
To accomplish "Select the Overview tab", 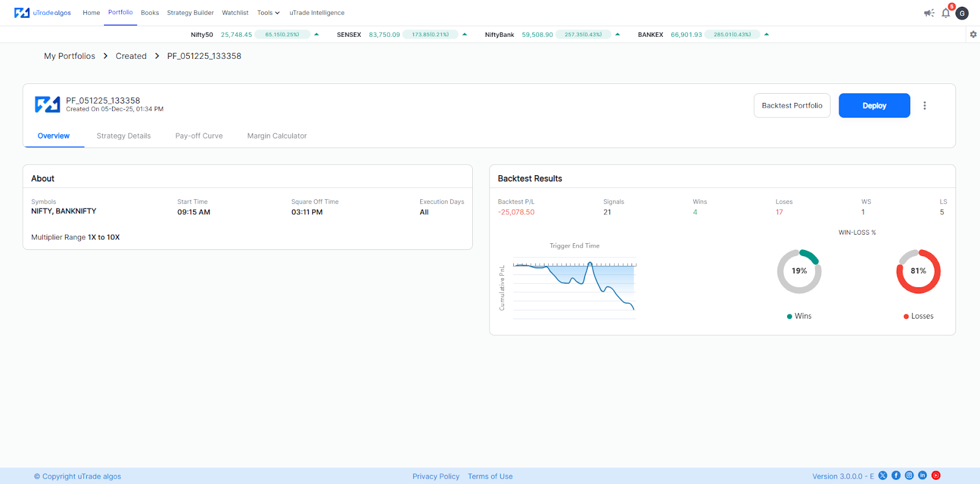I will (x=54, y=136).
